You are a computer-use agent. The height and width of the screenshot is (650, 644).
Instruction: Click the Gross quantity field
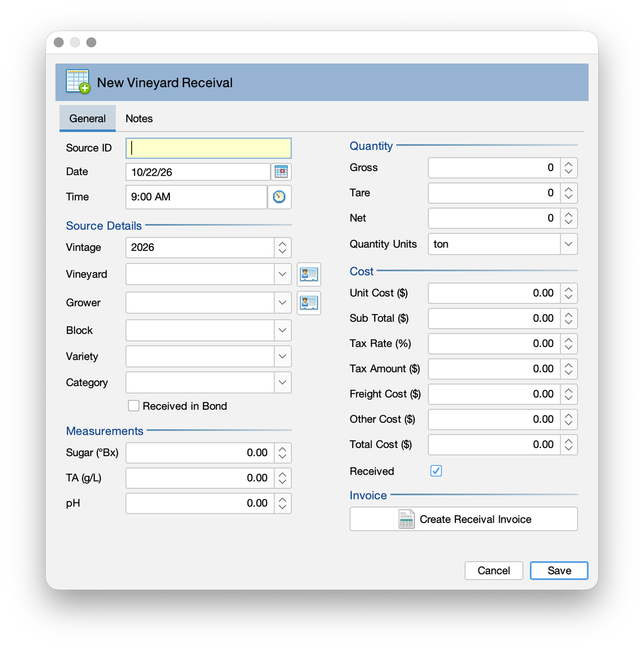coord(494,168)
